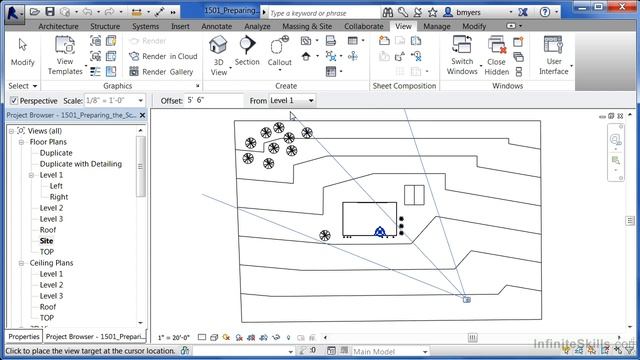Close the Project Browser panel
Viewport: 640px width, 360px height.
tap(142, 116)
